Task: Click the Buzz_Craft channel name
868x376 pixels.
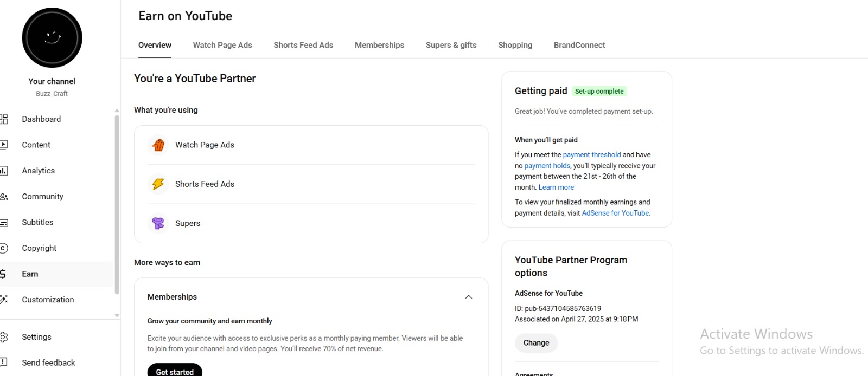Action: pyautogui.click(x=52, y=94)
